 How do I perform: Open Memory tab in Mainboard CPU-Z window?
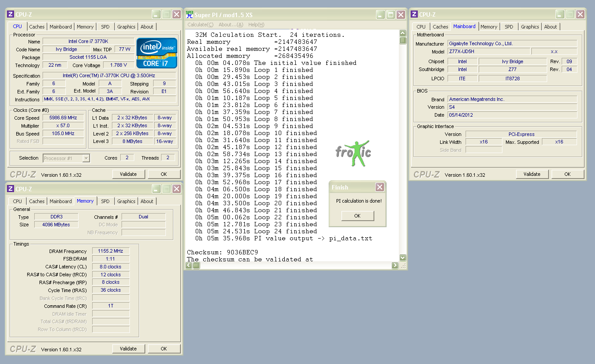489,27
